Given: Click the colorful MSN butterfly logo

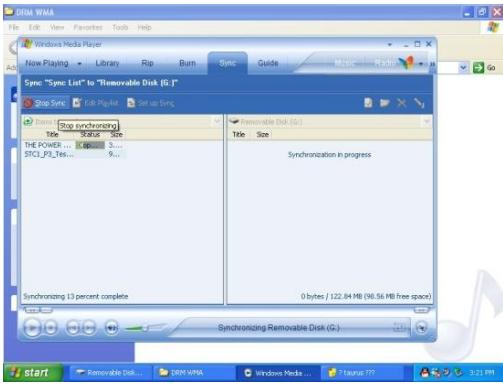Looking at the screenshot, I should (x=406, y=63).
